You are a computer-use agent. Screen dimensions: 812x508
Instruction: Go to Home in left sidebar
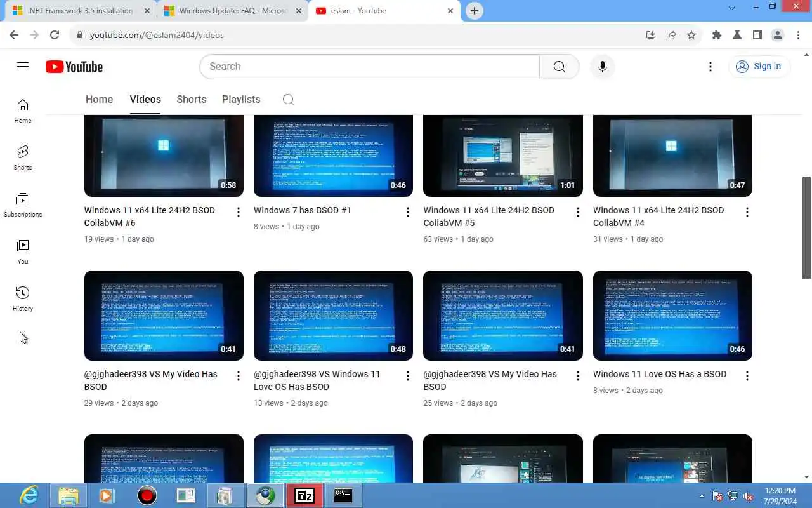point(23,111)
